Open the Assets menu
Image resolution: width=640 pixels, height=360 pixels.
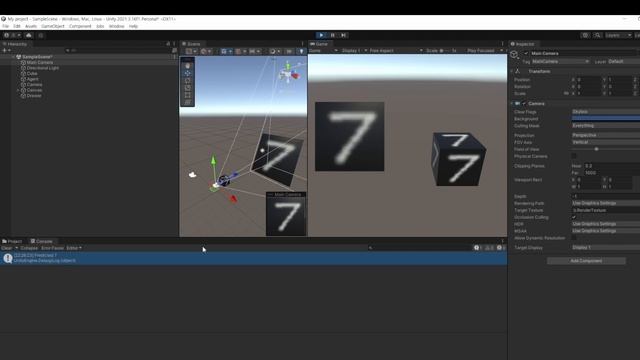(x=31, y=26)
